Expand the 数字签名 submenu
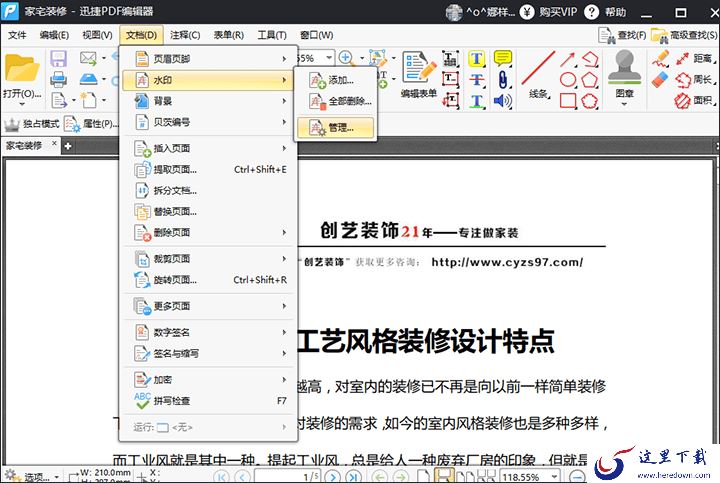Viewport: 720px width, 483px height. [x=208, y=332]
